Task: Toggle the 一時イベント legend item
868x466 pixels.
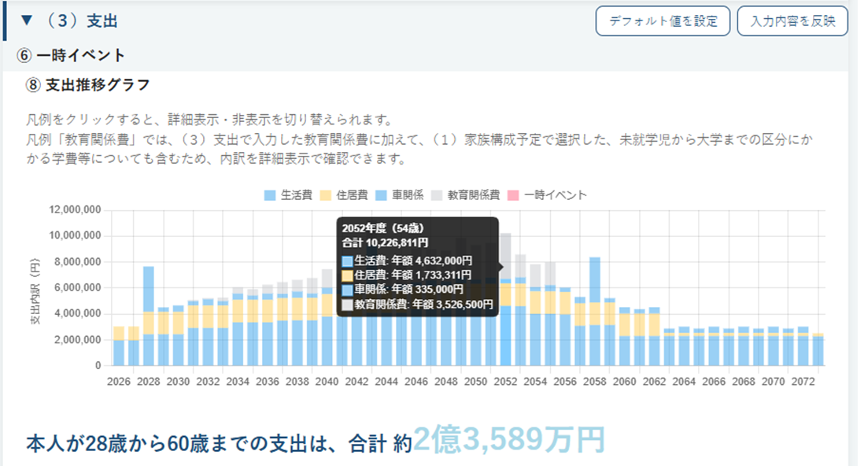Action: pyautogui.click(x=547, y=194)
